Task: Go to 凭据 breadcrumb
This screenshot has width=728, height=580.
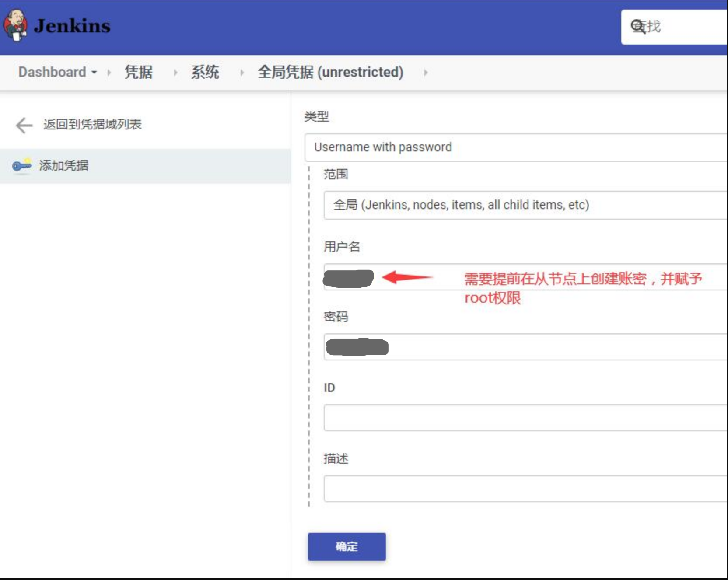Action: coord(139,72)
